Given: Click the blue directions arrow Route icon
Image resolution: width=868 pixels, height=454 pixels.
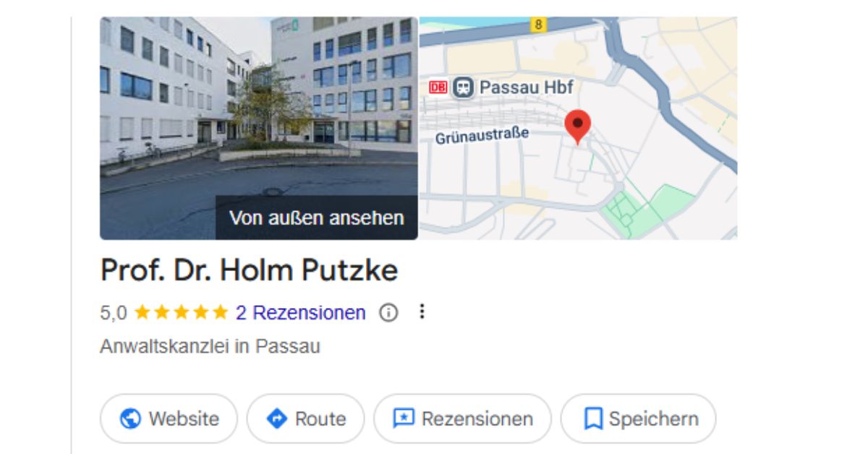Looking at the screenshot, I should (277, 419).
